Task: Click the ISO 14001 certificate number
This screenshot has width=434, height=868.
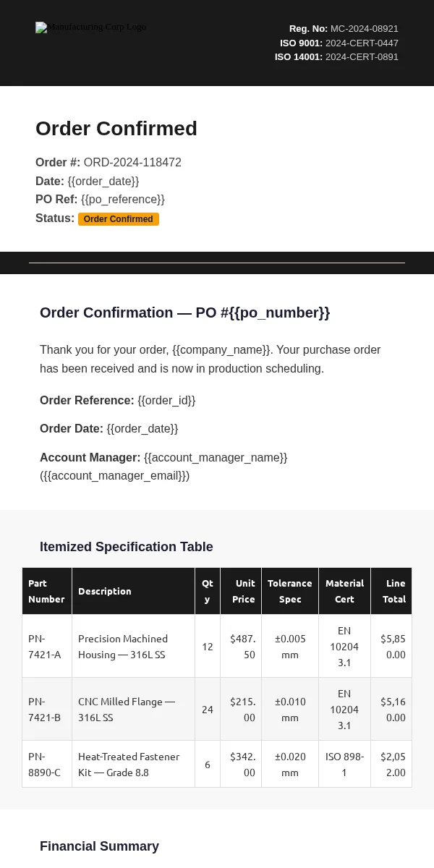Action: pos(362,57)
